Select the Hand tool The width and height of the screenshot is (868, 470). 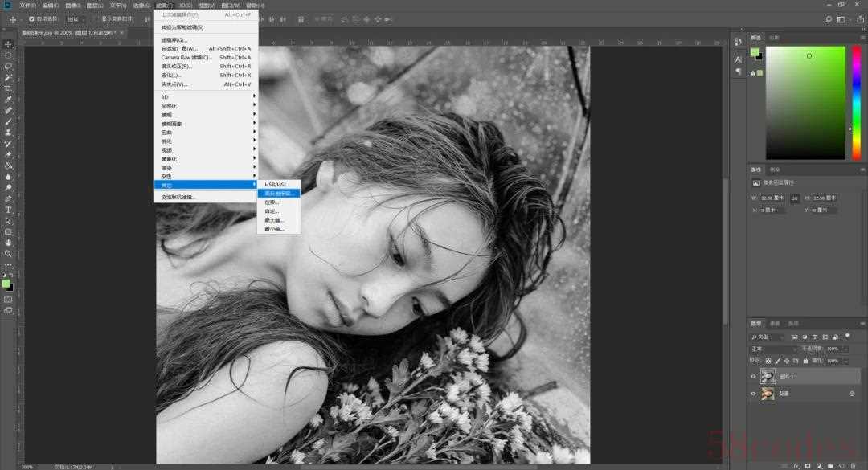(8, 243)
